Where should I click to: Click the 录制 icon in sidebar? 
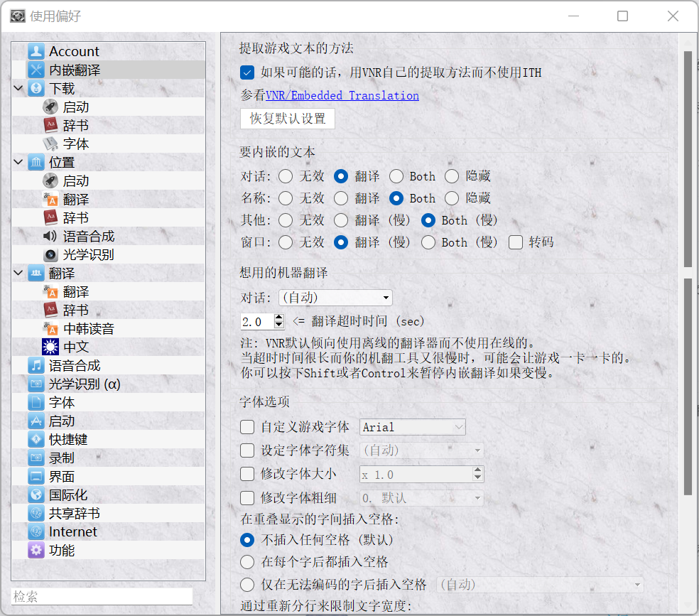pyautogui.click(x=36, y=458)
